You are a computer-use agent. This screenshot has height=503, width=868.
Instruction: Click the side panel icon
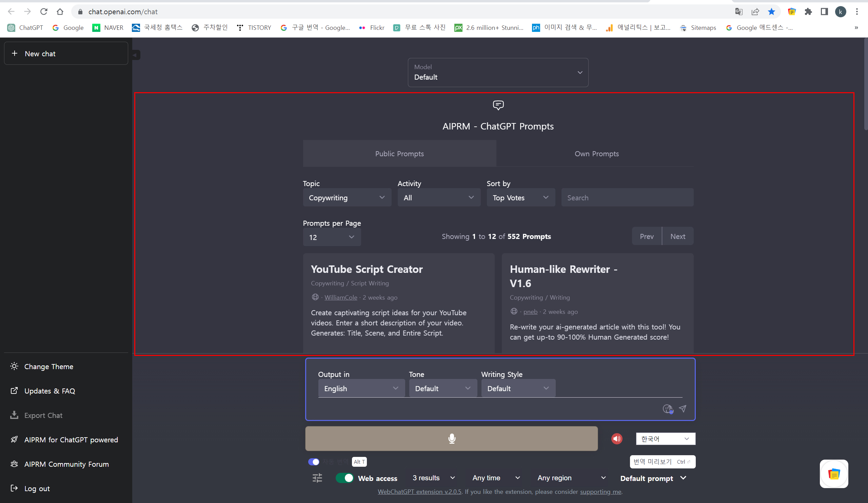click(x=824, y=12)
